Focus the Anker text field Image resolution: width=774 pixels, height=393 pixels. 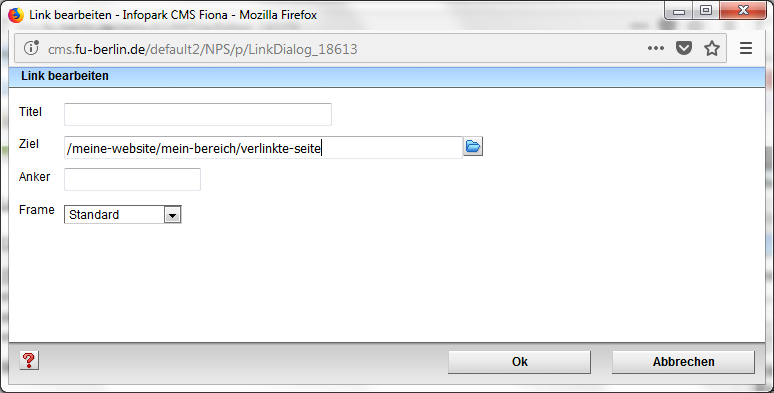point(132,179)
